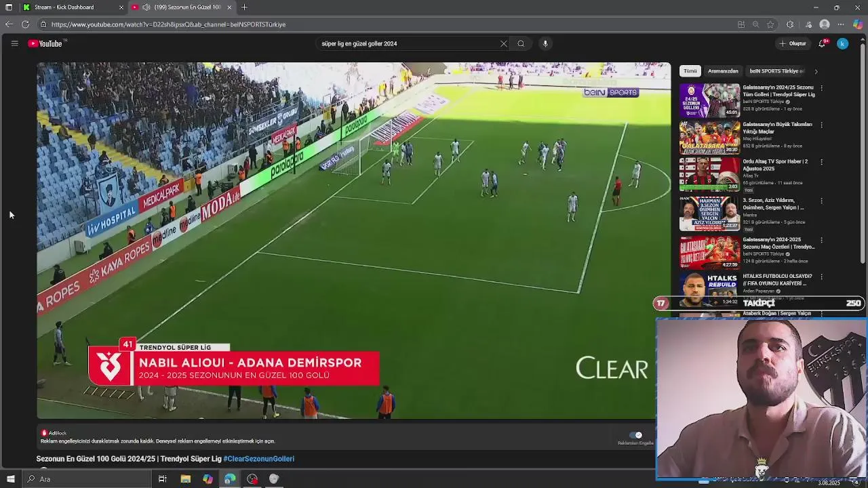Open Ordu Altaş TV Spor Haber video
This screenshot has height=488, width=868.
tap(775, 165)
